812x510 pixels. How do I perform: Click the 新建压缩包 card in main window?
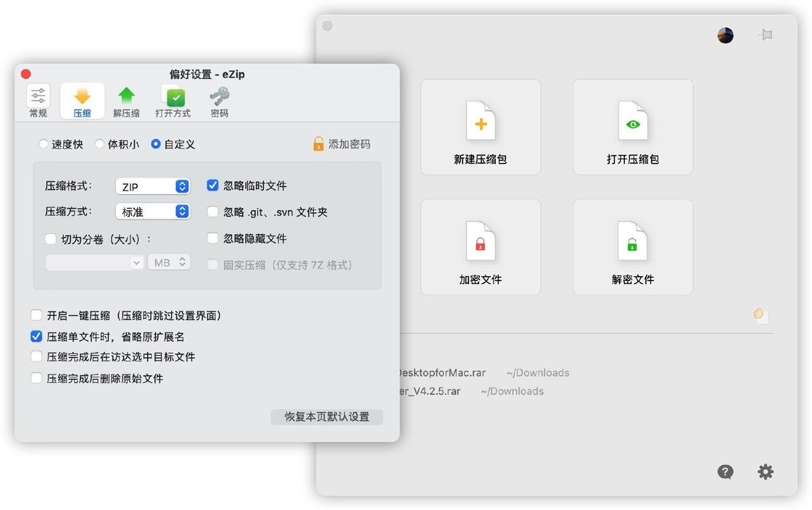[x=481, y=127]
